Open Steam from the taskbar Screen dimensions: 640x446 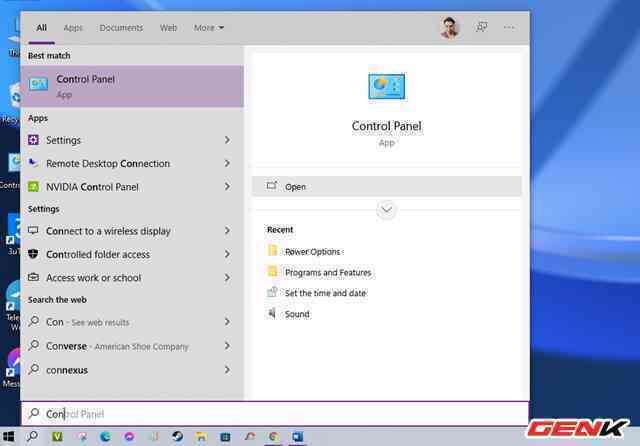(178, 437)
